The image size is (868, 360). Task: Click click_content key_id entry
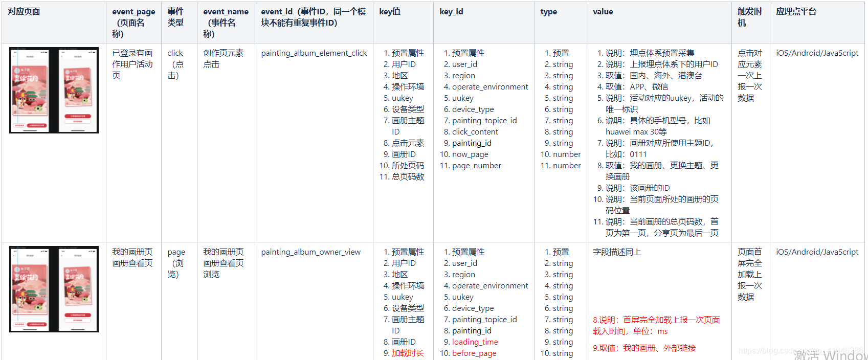[475, 132]
